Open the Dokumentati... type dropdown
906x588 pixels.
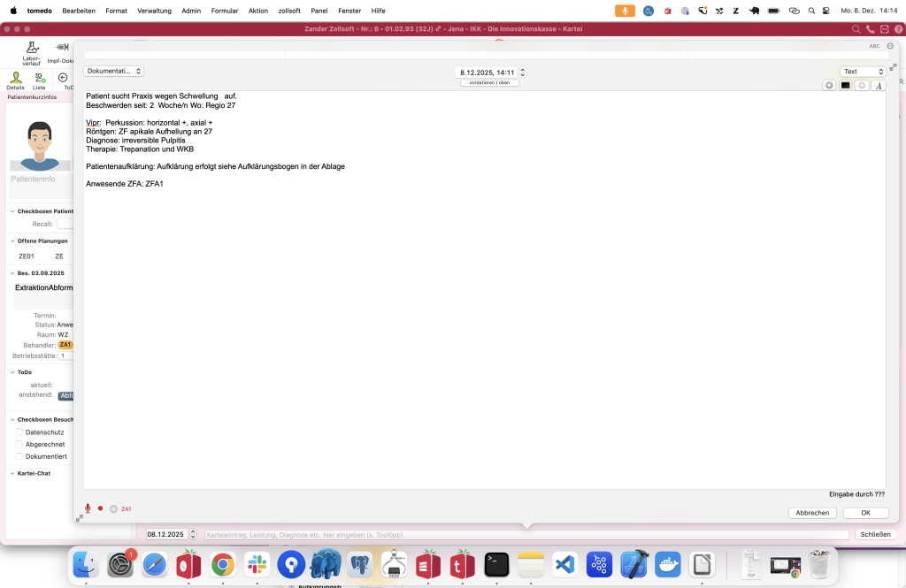click(x=113, y=71)
